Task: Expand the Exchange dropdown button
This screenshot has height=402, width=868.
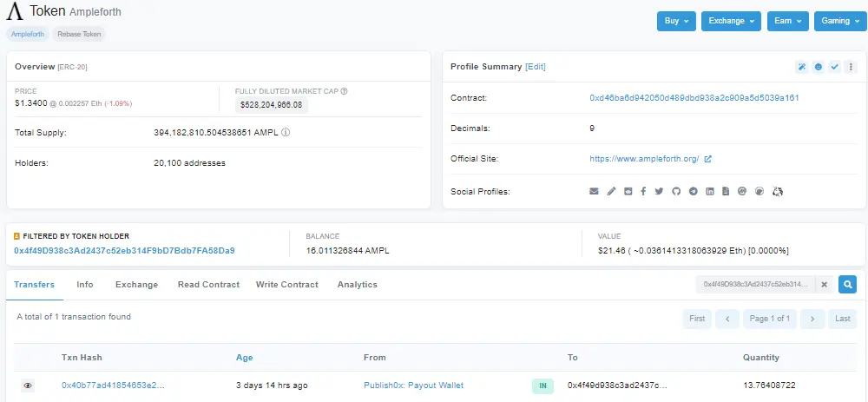Action: point(731,21)
